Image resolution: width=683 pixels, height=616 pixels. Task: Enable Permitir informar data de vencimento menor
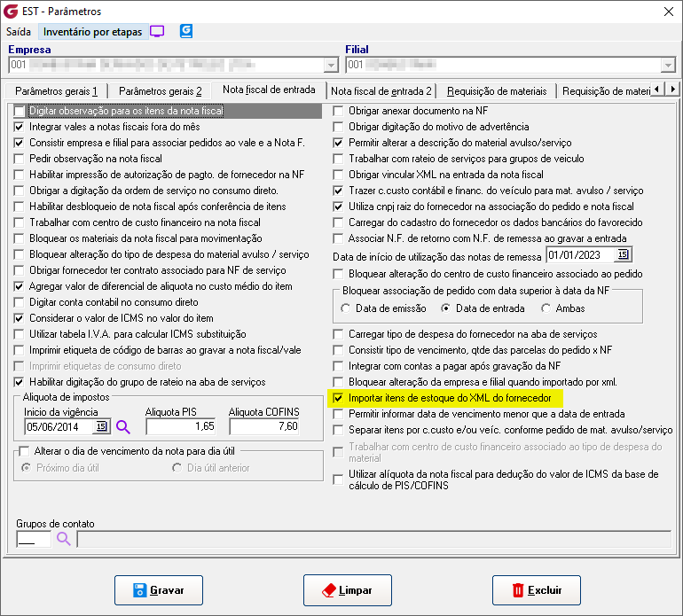click(338, 414)
